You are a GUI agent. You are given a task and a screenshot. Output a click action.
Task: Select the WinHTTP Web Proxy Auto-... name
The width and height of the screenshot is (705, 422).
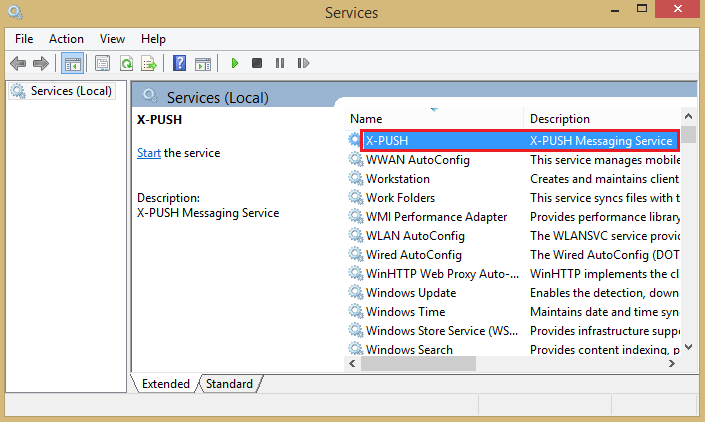tap(442, 274)
